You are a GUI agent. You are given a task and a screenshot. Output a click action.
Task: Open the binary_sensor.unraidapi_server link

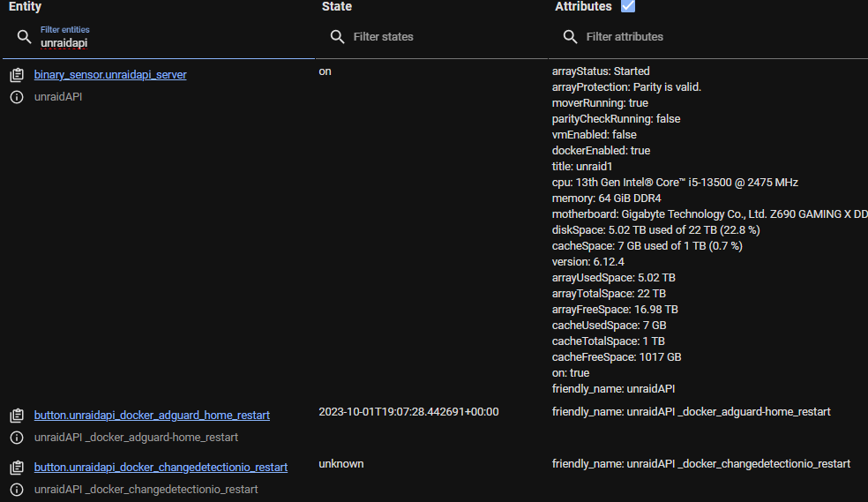110,75
